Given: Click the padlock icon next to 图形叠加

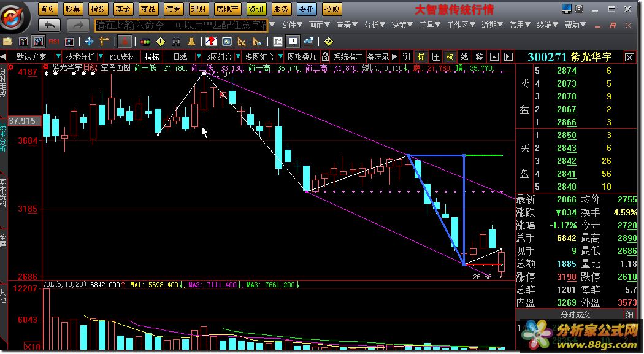Looking at the screenshot, I should 325,56.
